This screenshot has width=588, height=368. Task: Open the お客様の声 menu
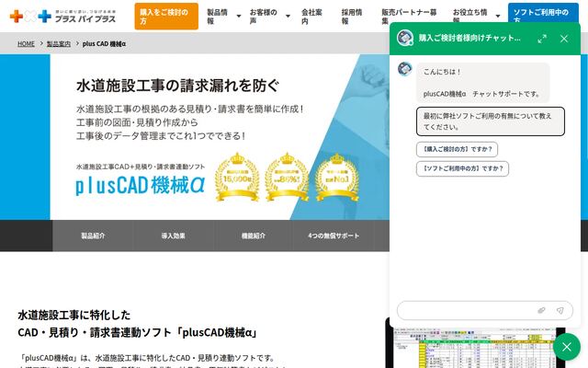point(264,17)
